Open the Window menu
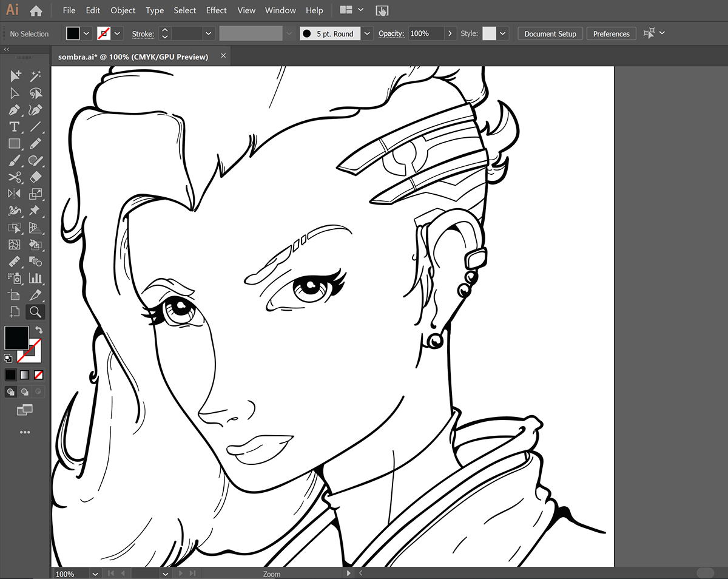Screen dimensions: 728x579 [281, 10]
